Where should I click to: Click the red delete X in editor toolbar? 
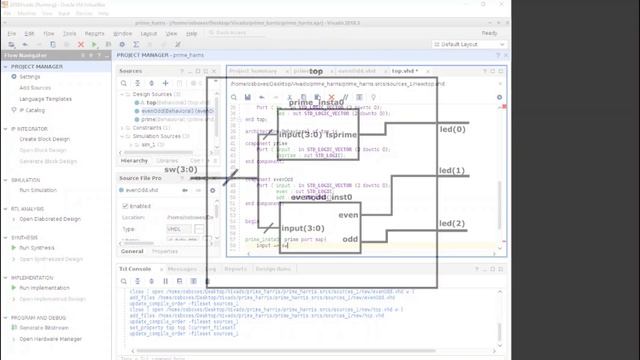click(331, 97)
